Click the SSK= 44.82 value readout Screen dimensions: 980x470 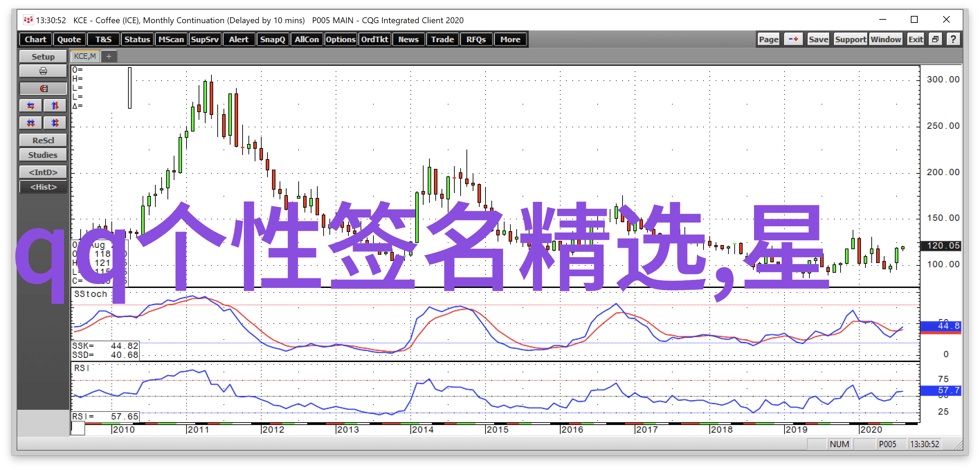[105, 345]
